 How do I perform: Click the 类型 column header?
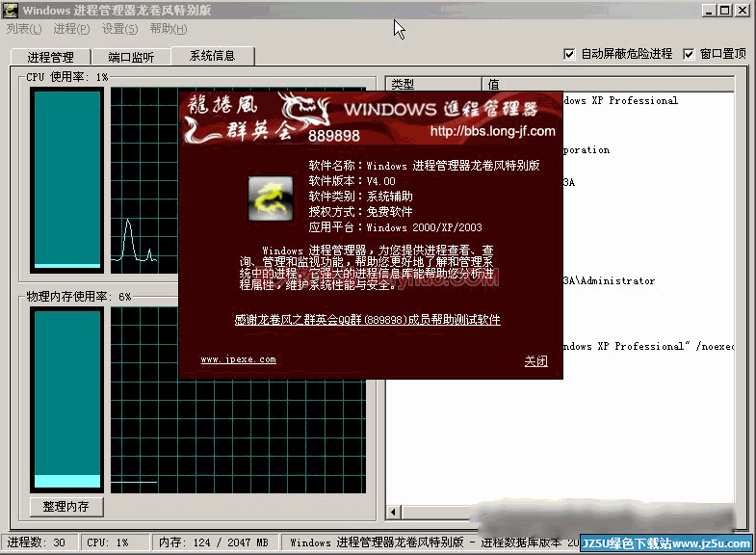point(433,85)
